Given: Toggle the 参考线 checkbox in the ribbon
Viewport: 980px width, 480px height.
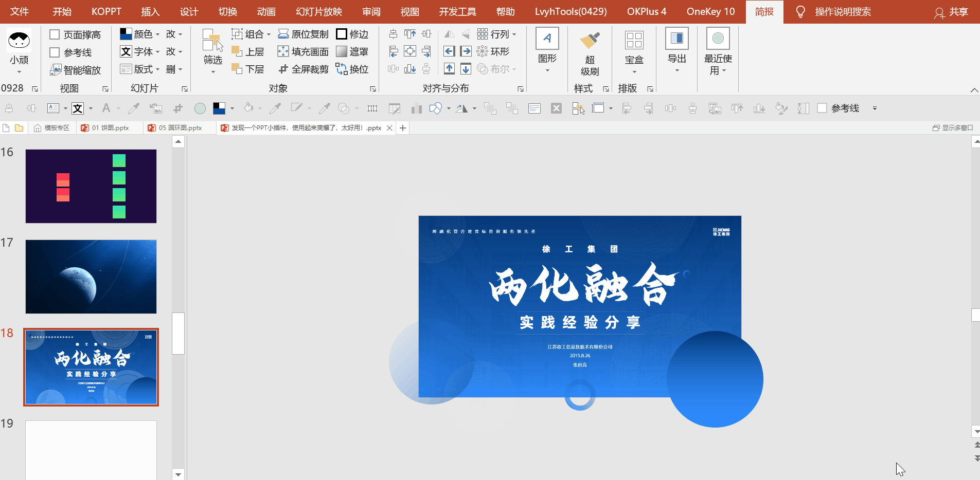Looking at the screenshot, I should pyautogui.click(x=55, y=52).
